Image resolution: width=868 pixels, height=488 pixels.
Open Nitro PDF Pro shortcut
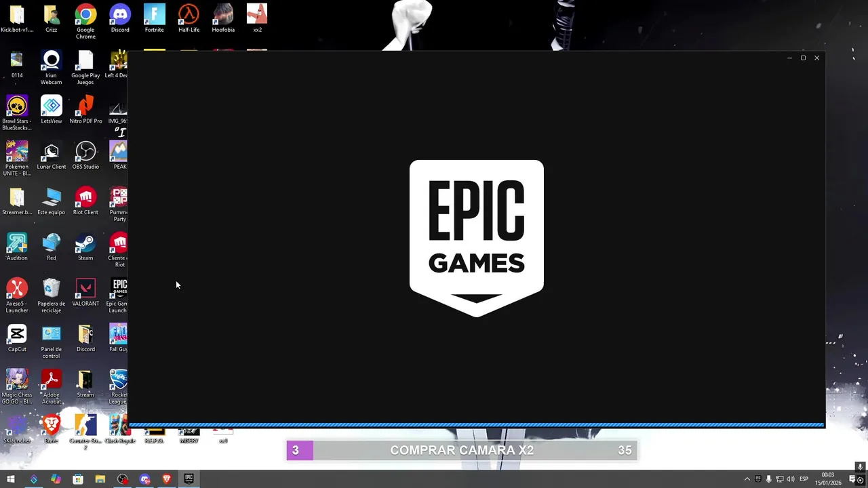pos(85,110)
